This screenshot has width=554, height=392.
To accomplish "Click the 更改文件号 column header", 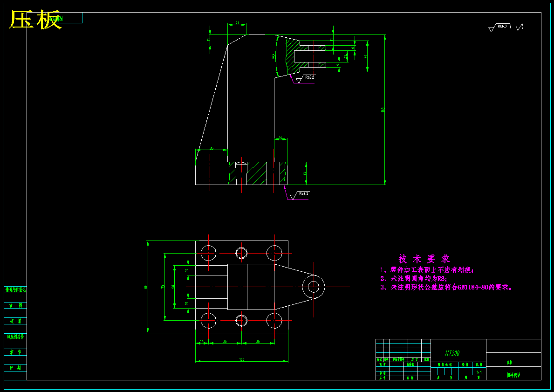I will tap(398, 359).
